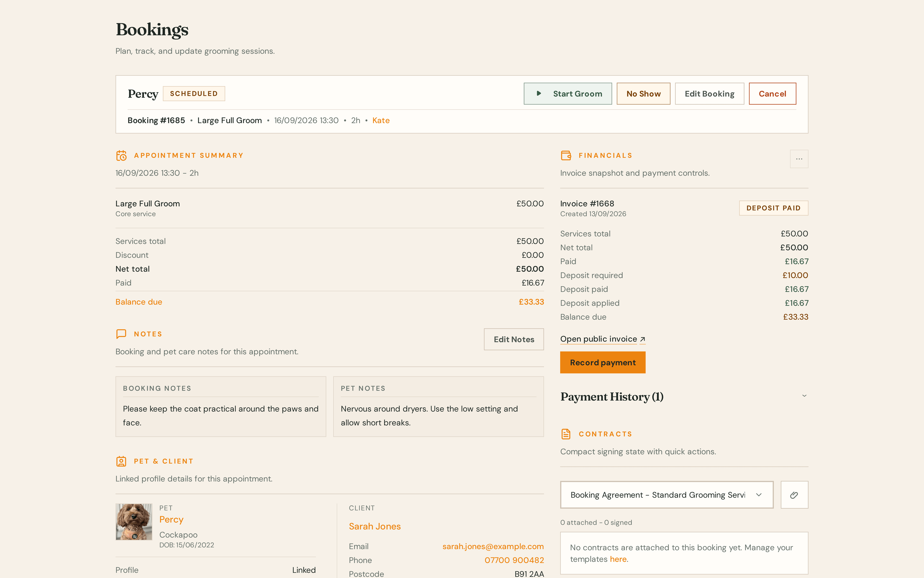The width and height of the screenshot is (924, 578).
Task: Click 'Created 13/09/2026' text
Action: click(x=593, y=214)
